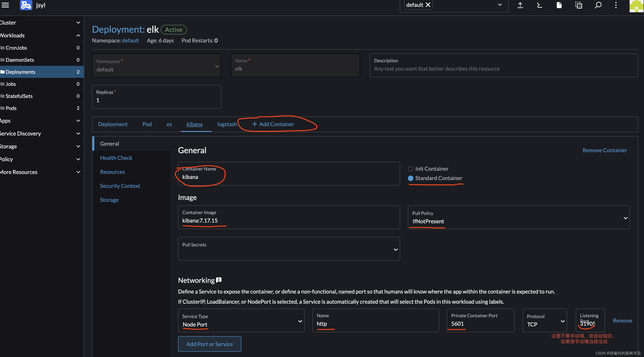644x357 pixels.
Task: Click the Private Container Port field
Action: (481, 320)
